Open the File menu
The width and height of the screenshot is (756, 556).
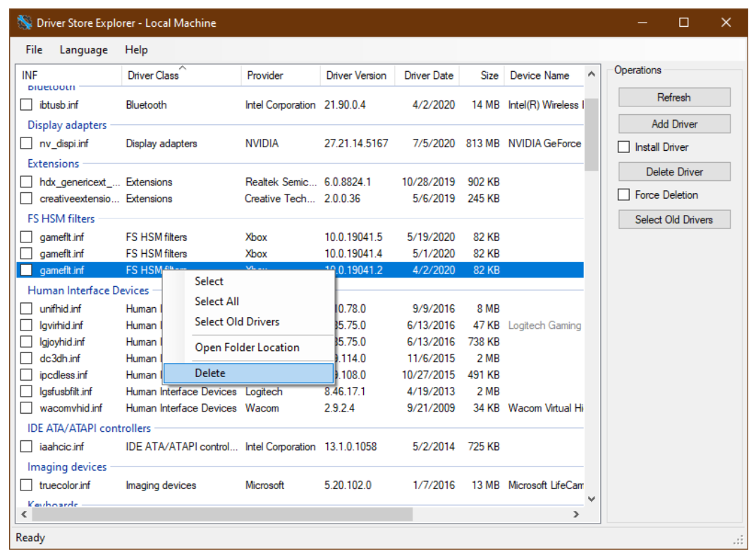coord(34,50)
